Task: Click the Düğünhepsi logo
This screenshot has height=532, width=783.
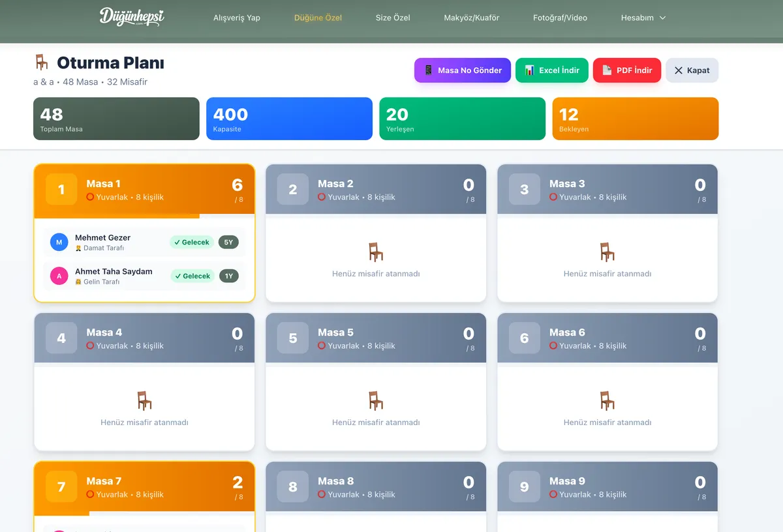Action: [x=132, y=17]
